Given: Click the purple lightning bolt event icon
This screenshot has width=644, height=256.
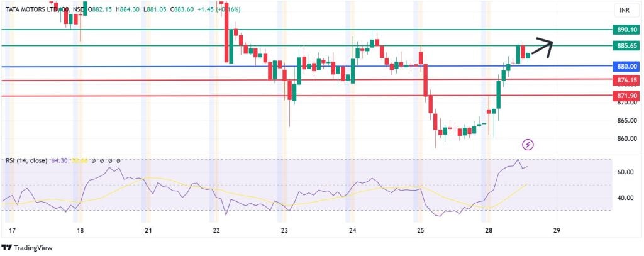Looking at the screenshot, I should point(528,144).
